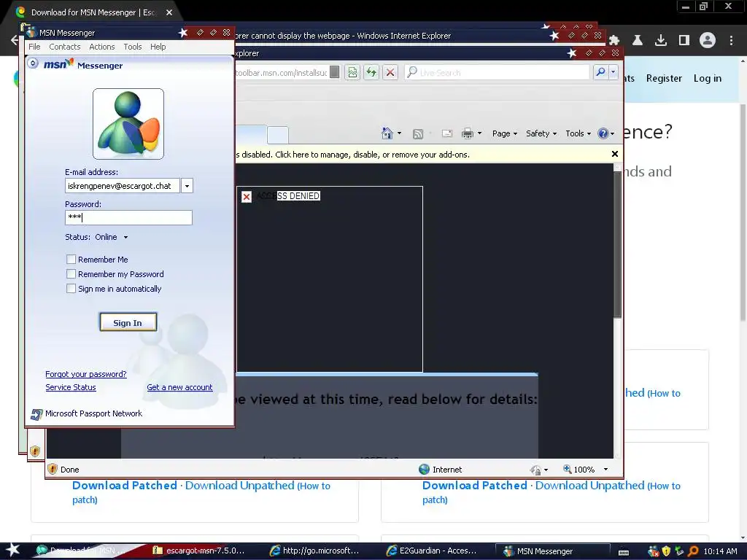Click the Get a new account link
The width and height of the screenshot is (747, 560).
(179, 388)
